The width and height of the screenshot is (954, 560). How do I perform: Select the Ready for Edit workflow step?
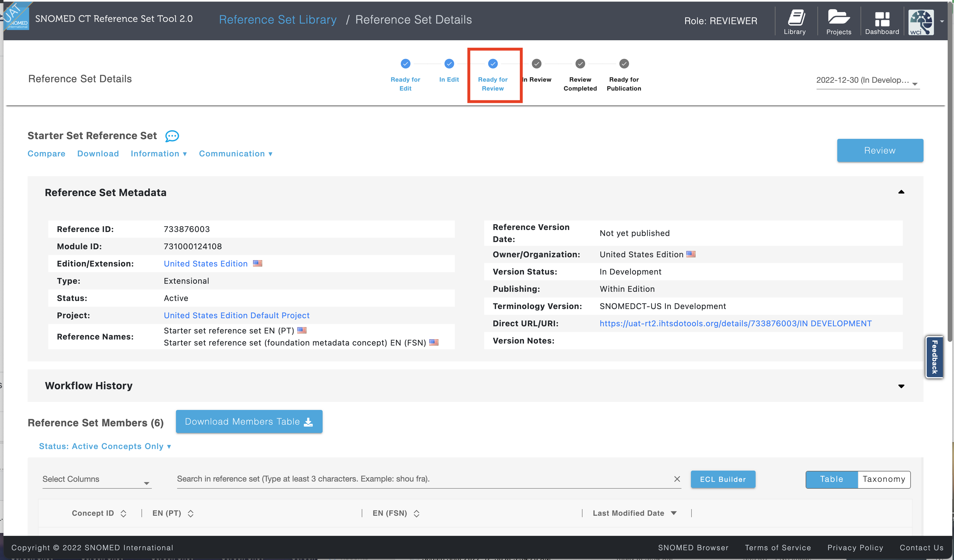(405, 64)
